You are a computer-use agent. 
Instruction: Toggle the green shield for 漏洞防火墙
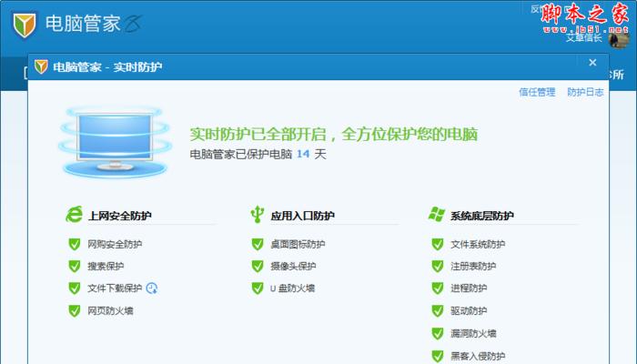(x=438, y=334)
